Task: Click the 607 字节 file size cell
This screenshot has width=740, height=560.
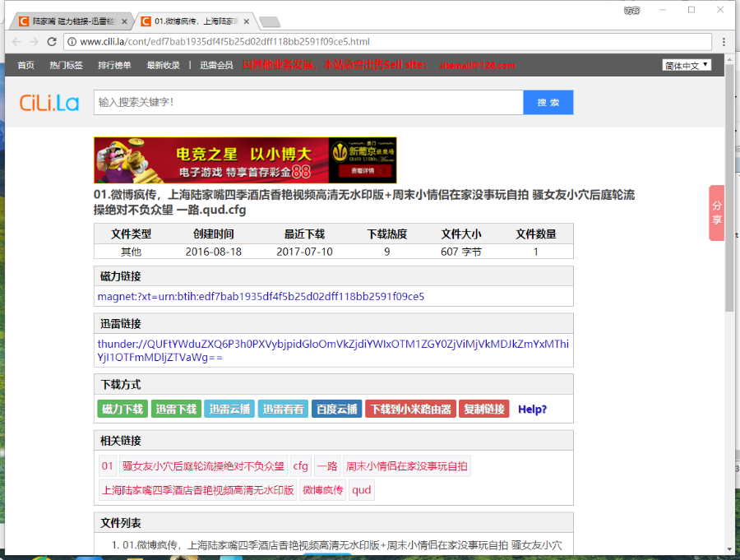Action: click(461, 252)
